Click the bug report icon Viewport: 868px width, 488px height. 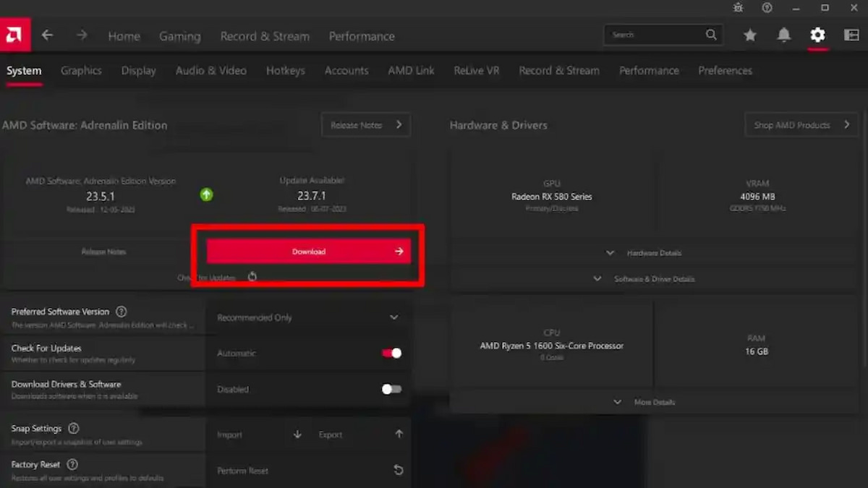tap(738, 7)
